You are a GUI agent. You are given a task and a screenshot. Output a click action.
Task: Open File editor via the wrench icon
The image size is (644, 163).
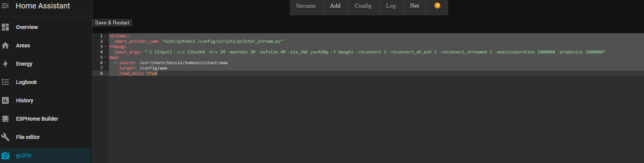click(5, 137)
